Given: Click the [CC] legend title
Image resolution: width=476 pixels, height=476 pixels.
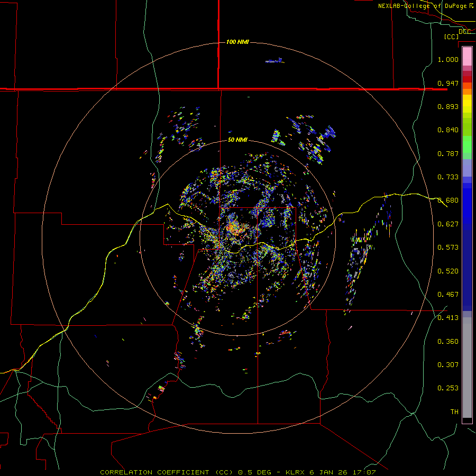Looking at the screenshot, I should (x=451, y=36).
